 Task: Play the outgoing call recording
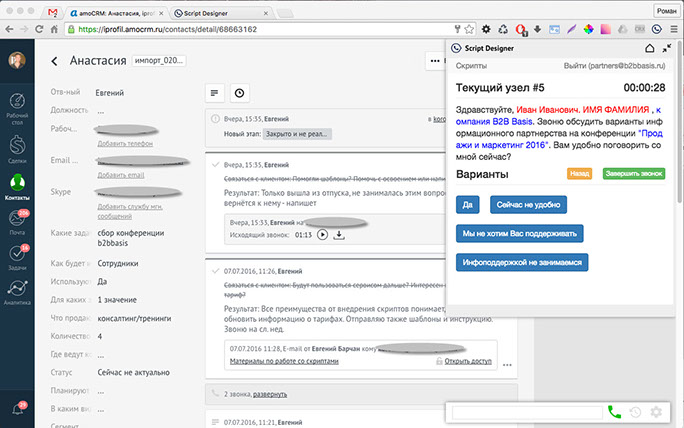tap(322, 235)
